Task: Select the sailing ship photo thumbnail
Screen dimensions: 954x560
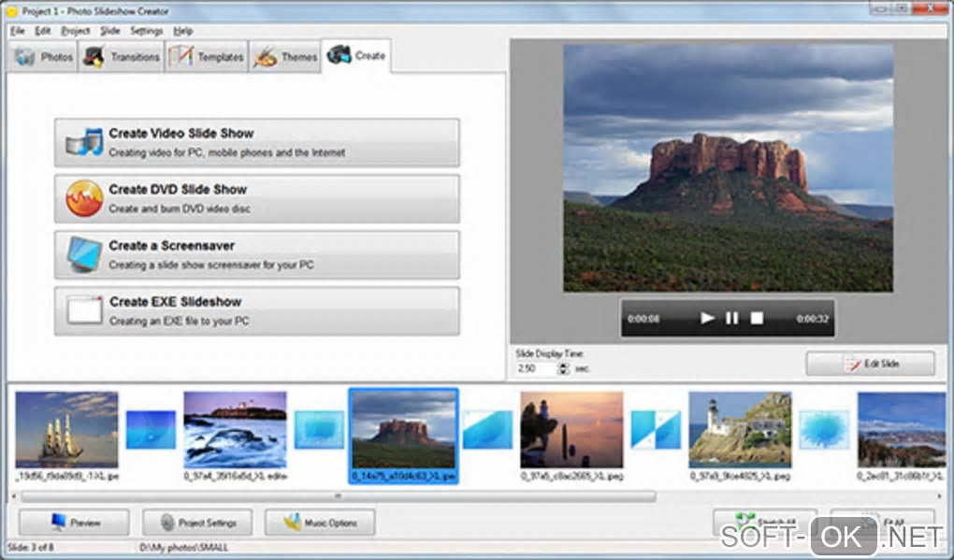Action: [x=67, y=430]
